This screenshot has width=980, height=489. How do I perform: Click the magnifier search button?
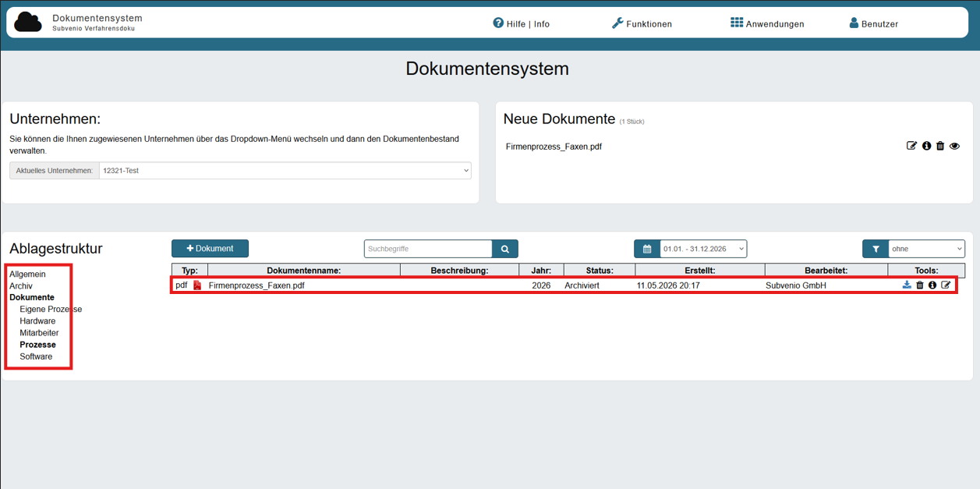pos(505,249)
